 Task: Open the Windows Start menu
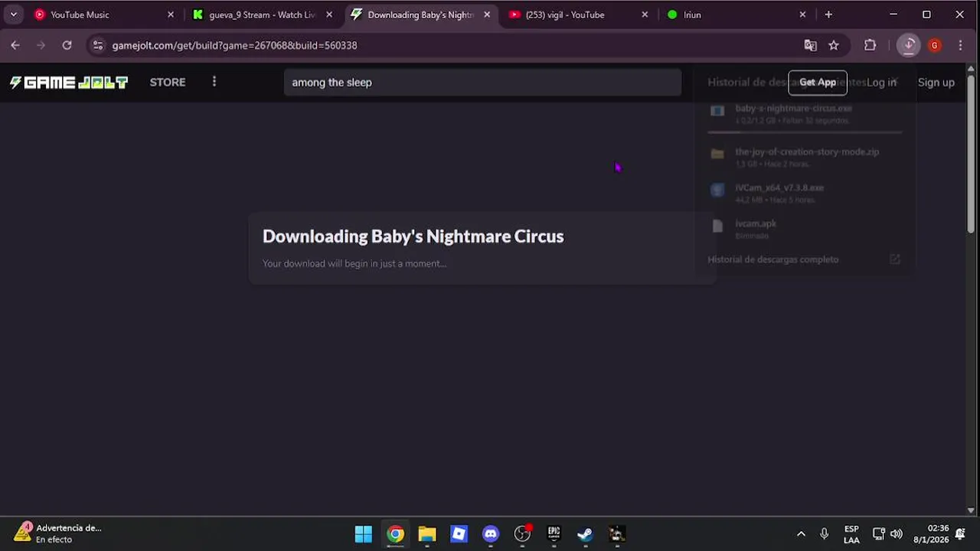(364, 533)
